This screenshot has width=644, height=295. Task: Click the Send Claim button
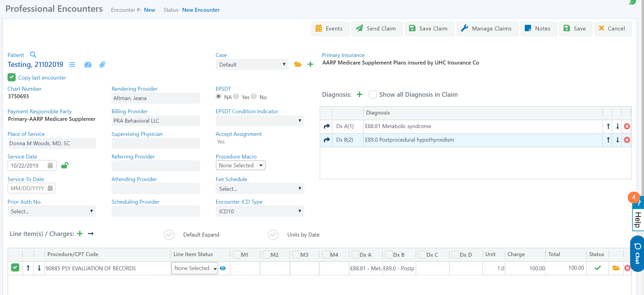click(376, 29)
